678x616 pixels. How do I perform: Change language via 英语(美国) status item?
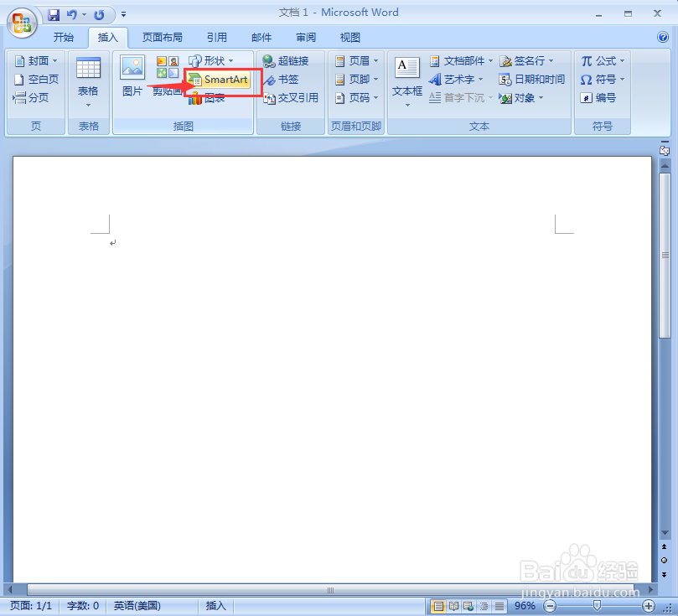[137, 606]
